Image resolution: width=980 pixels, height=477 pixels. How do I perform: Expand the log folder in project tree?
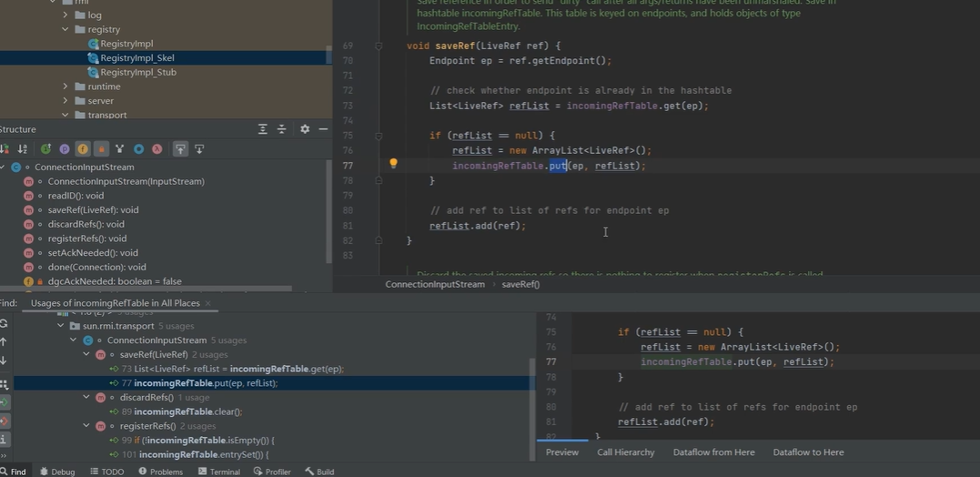(x=66, y=15)
